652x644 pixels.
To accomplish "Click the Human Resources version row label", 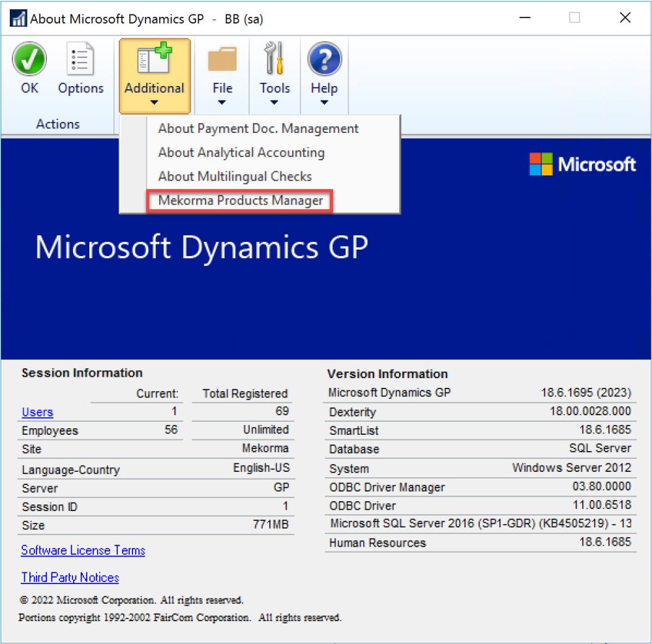I will click(x=378, y=543).
